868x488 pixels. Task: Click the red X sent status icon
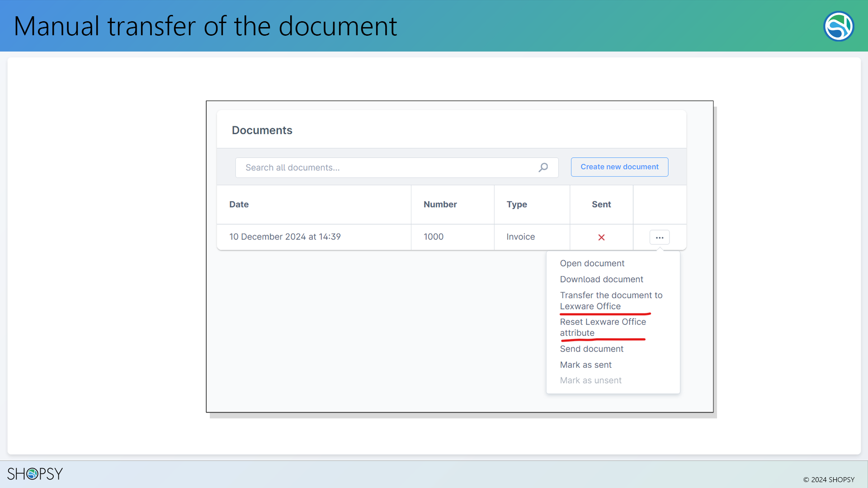[x=601, y=237]
